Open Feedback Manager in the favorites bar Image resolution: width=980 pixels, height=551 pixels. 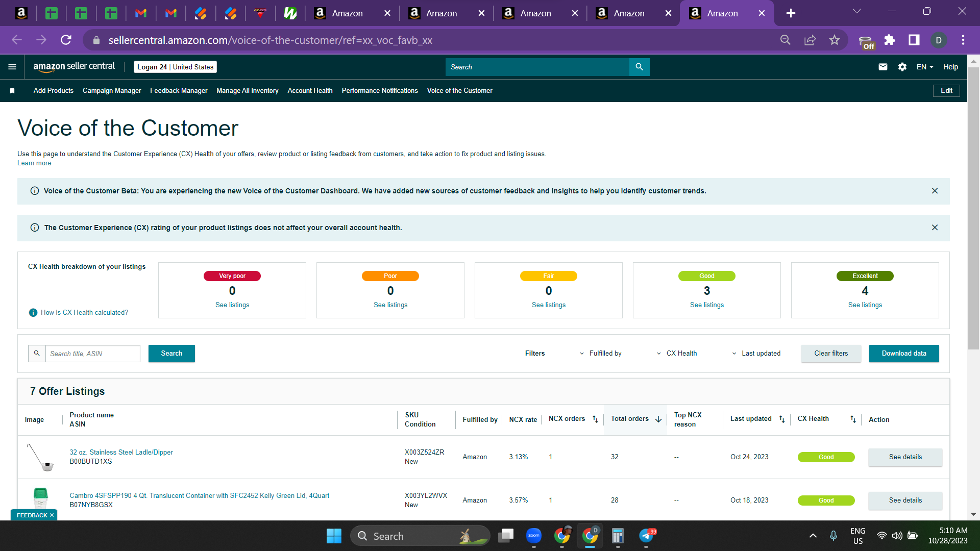[x=179, y=91]
